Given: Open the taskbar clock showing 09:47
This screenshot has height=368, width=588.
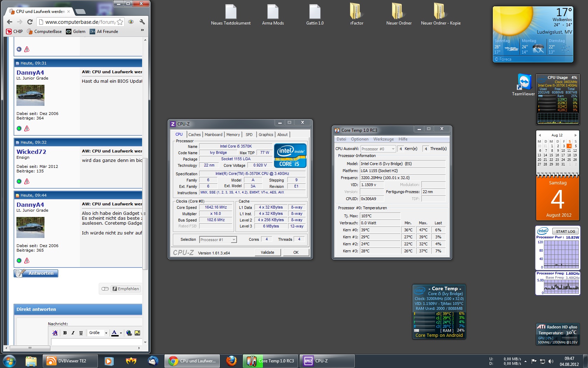Looking at the screenshot, I should (x=569, y=361).
